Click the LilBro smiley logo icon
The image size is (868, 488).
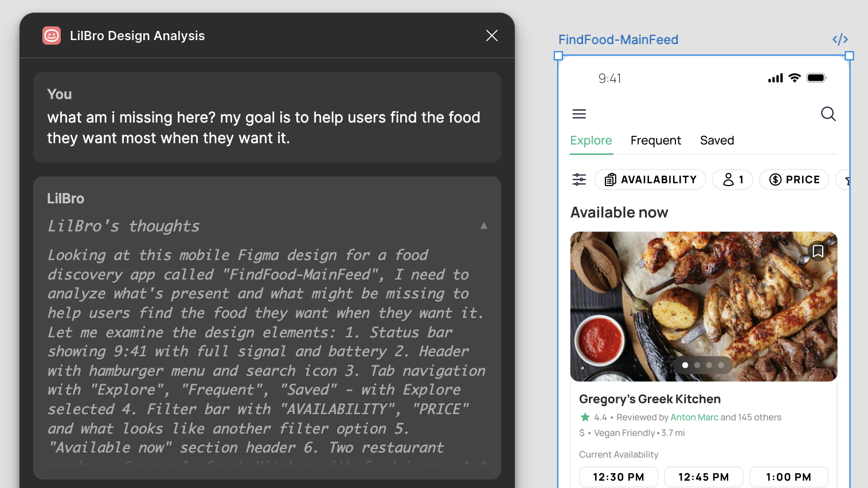pos(52,36)
